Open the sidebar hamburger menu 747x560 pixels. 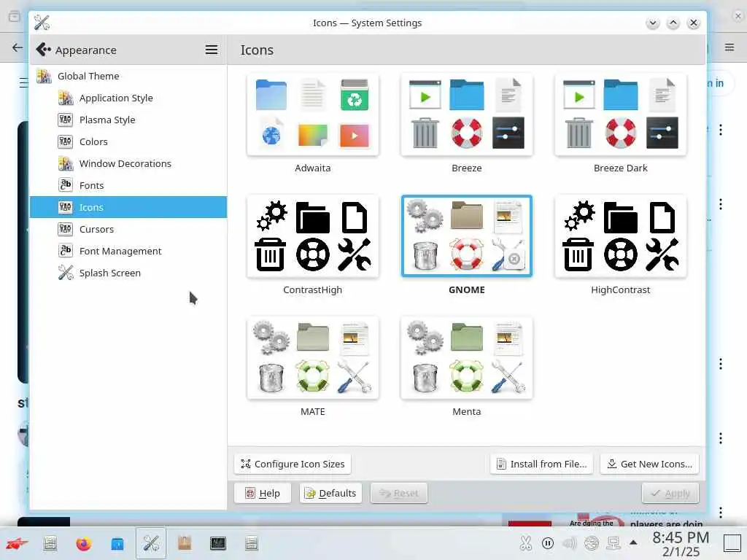[x=211, y=50]
